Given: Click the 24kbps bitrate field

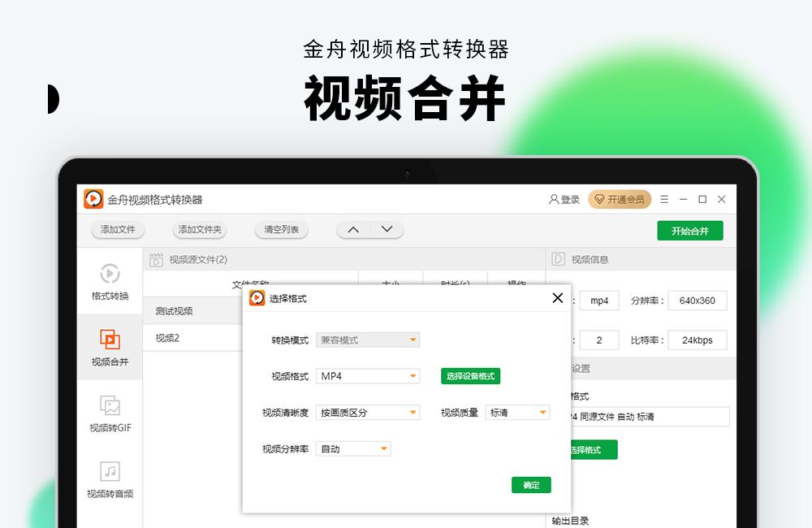Looking at the screenshot, I should click(x=698, y=340).
